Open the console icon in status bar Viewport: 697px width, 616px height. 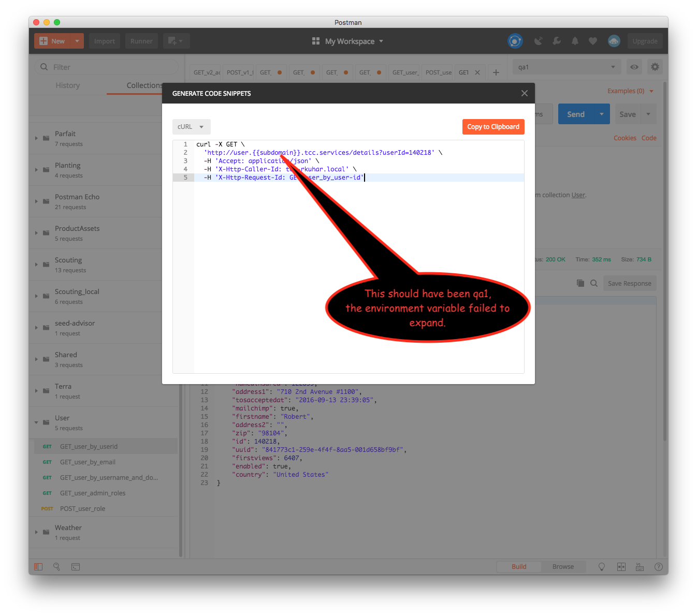pyautogui.click(x=76, y=567)
